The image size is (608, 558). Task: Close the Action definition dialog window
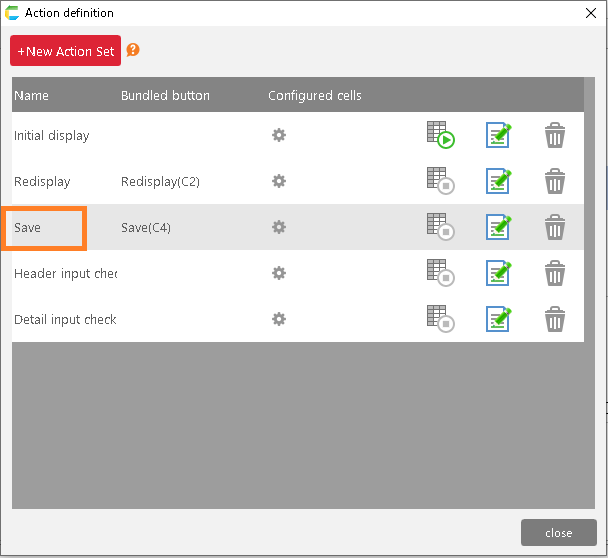tap(590, 13)
